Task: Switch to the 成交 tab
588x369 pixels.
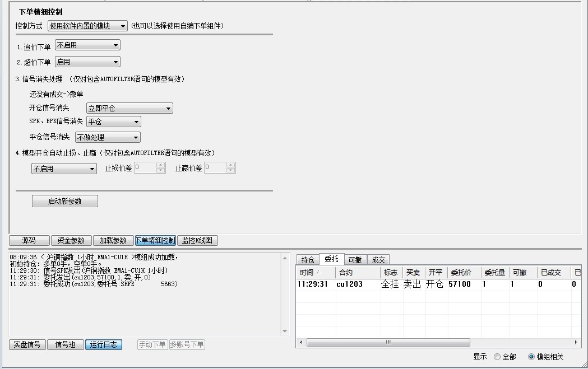Action: pos(378,259)
